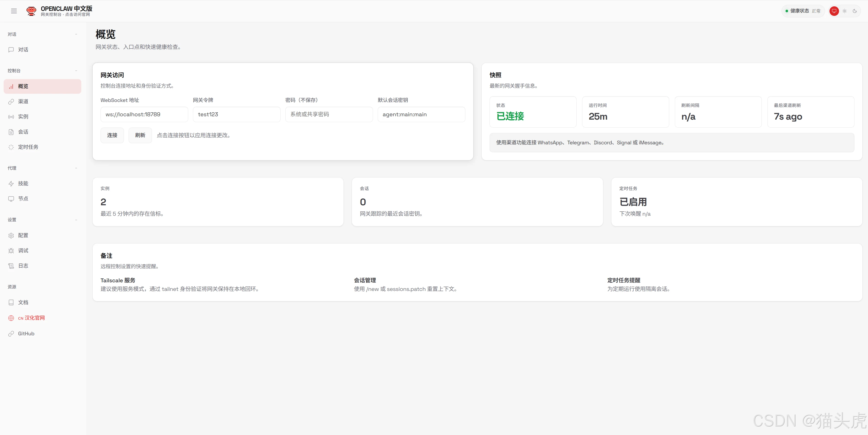Collapse the 设置 section
This screenshot has height=435, width=868.
click(x=77, y=220)
